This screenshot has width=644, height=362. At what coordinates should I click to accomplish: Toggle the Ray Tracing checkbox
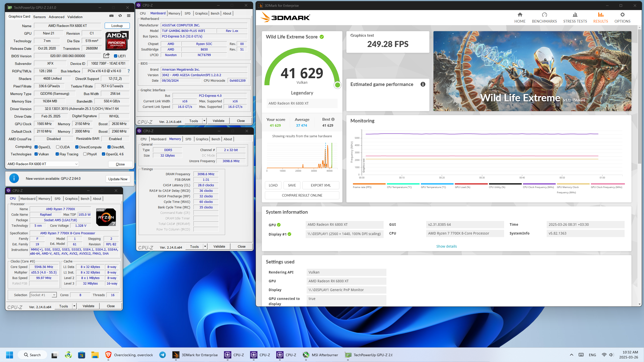(x=57, y=154)
